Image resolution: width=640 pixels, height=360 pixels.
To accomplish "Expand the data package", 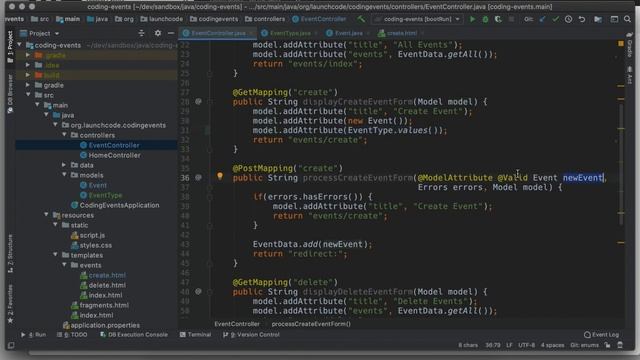I will [x=64, y=165].
